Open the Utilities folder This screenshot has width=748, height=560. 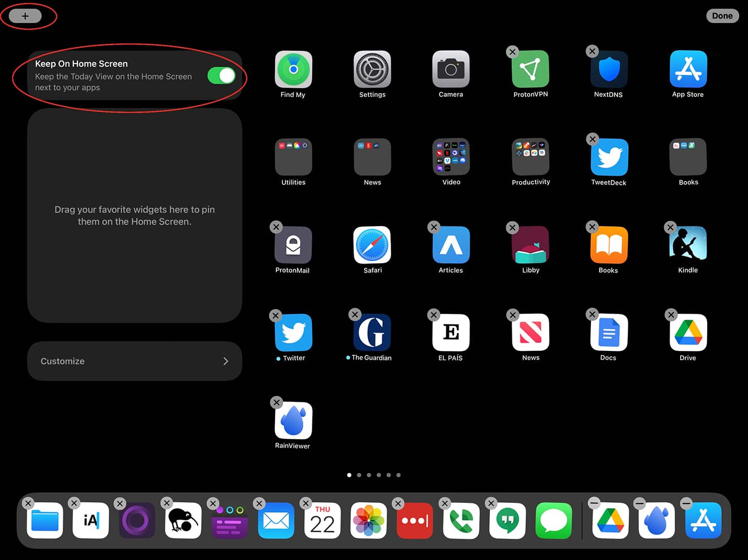293,158
